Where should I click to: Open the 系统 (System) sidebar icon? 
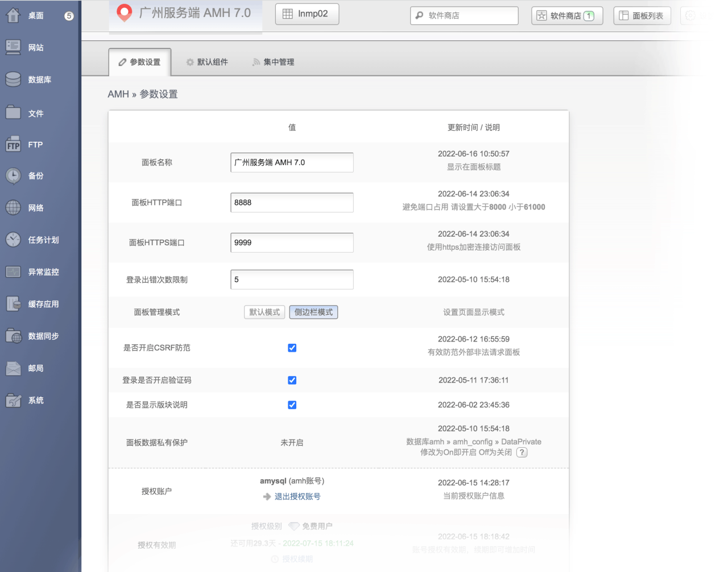[13, 400]
